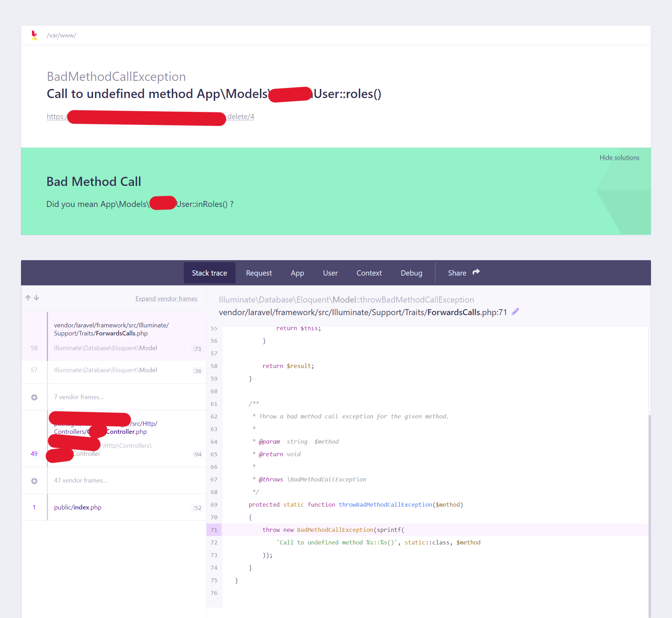
Task: Open the Debug tab
Action: 411,273
